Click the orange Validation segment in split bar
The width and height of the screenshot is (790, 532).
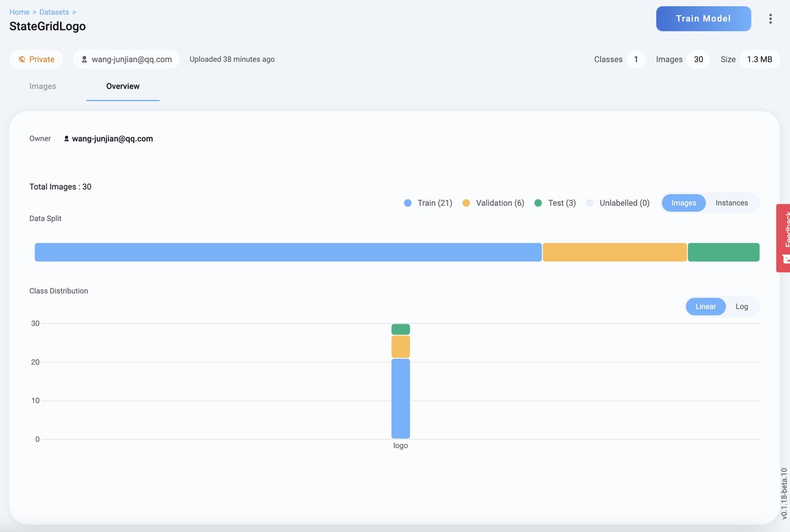click(614, 252)
